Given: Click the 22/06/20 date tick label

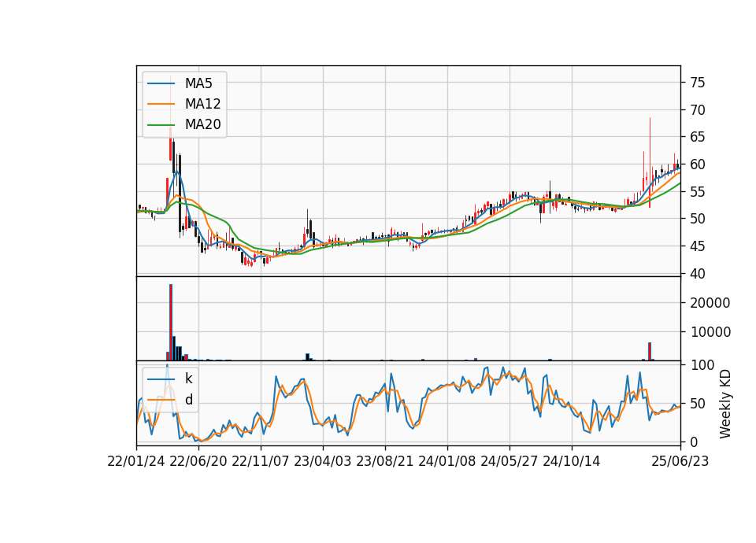Looking at the screenshot, I should pos(198,461).
